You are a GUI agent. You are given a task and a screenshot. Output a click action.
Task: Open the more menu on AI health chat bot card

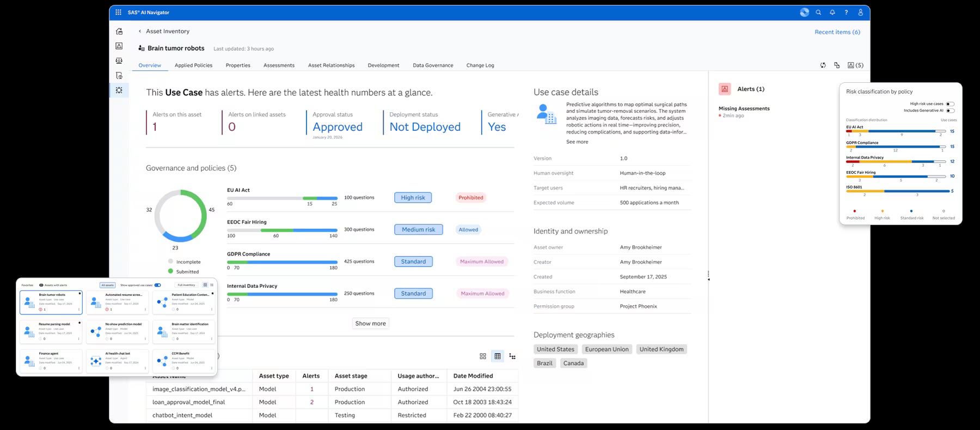click(145, 368)
